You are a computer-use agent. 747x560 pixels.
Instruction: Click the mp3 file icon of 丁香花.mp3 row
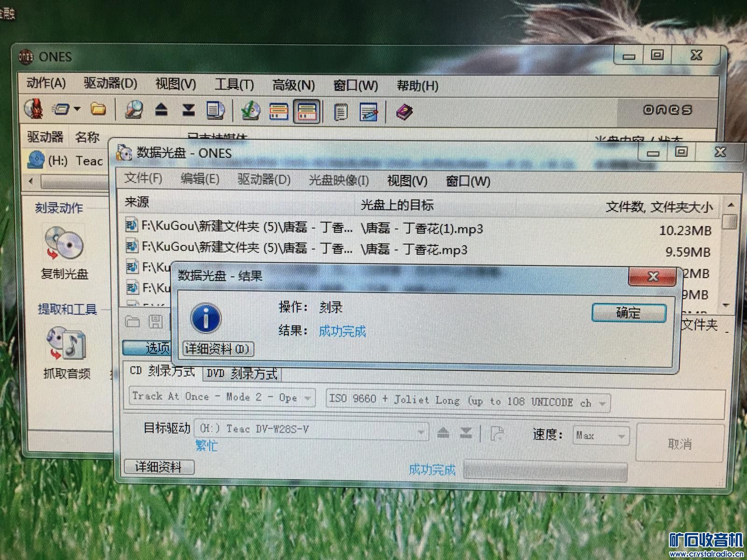coord(132,246)
